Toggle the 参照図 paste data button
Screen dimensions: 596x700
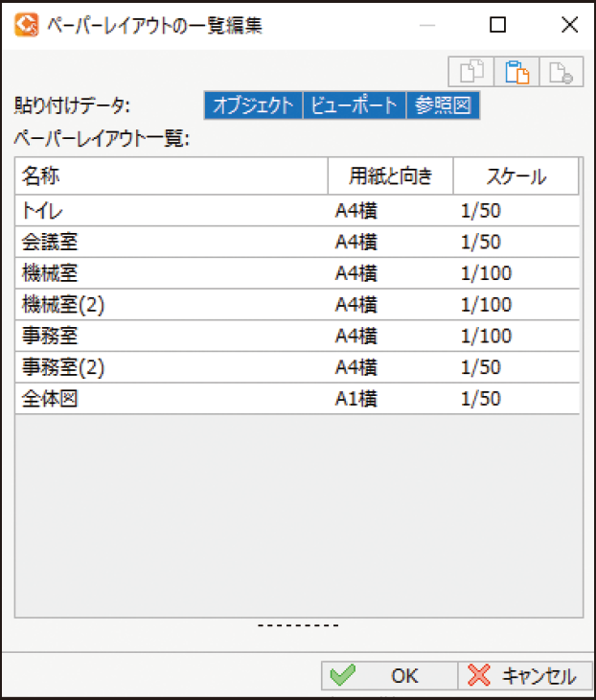tap(443, 105)
